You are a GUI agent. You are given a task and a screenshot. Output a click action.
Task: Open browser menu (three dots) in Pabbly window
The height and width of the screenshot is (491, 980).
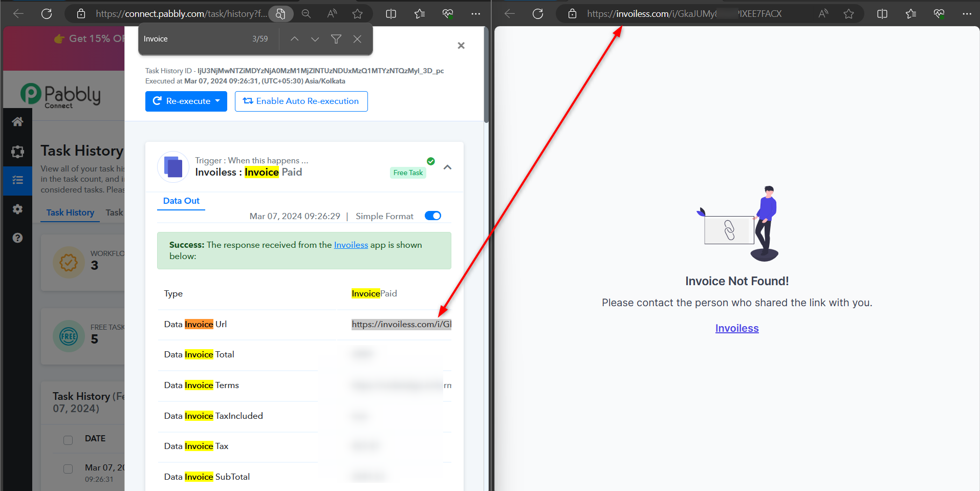(x=476, y=14)
